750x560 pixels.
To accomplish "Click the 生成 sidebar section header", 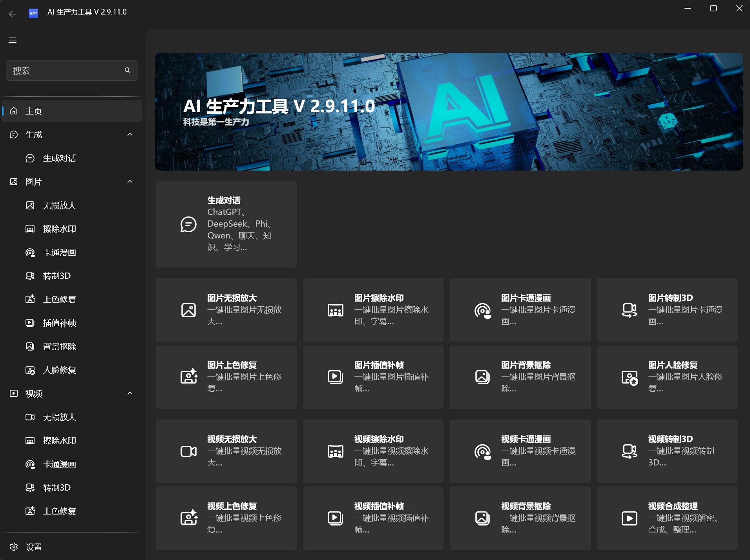I will pyautogui.click(x=72, y=135).
